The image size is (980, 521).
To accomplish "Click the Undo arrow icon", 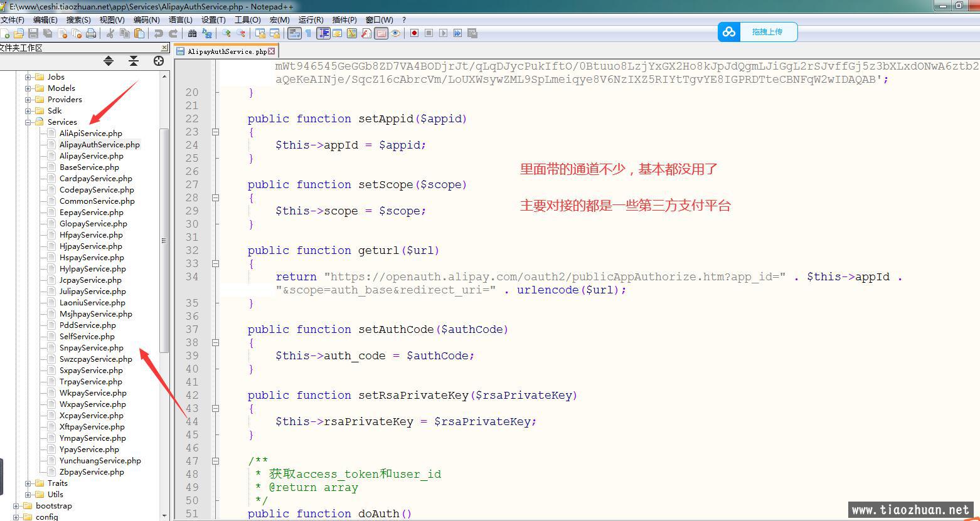I will pyautogui.click(x=158, y=33).
